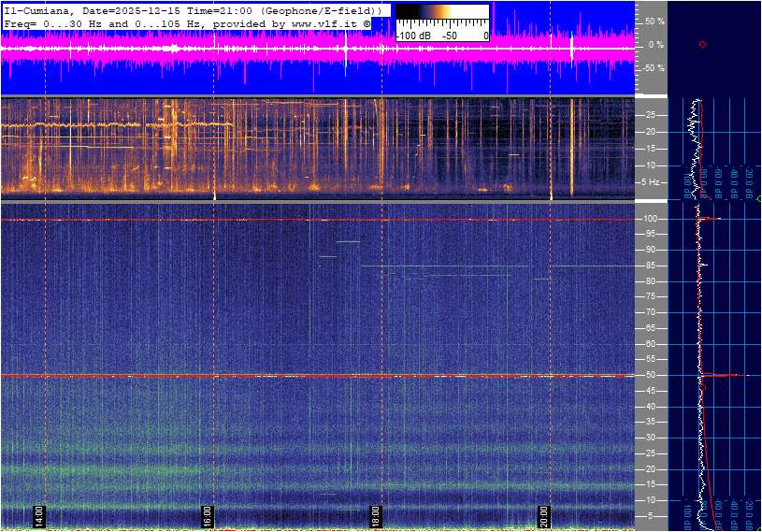Click the 14:00 time marker label

pos(39,516)
